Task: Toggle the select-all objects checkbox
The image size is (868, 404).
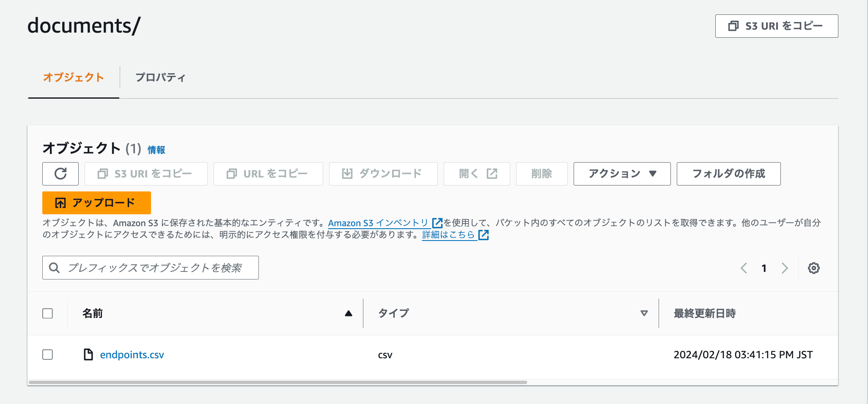Action: (48, 313)
